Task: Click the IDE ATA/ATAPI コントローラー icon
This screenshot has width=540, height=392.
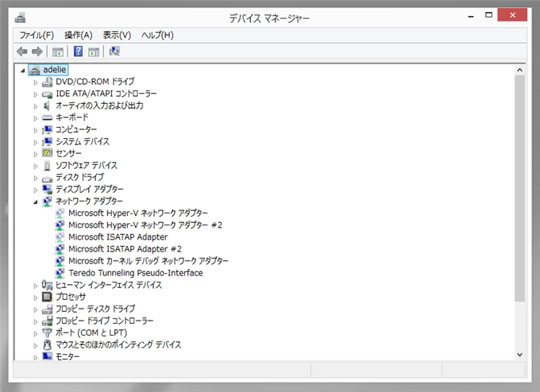Action: coord(47,94)
